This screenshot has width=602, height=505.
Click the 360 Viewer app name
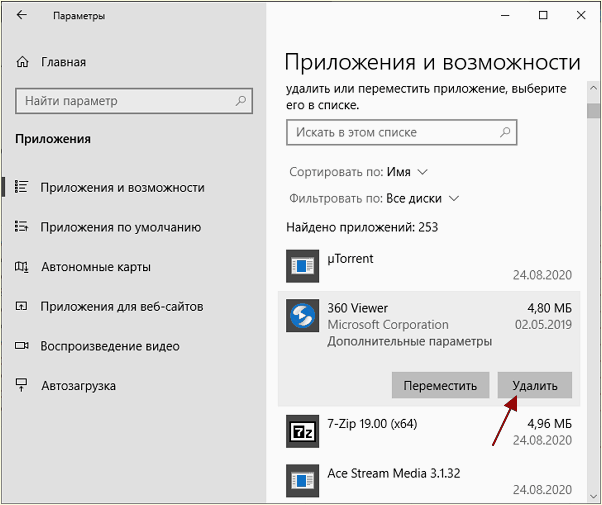point(357,308)
